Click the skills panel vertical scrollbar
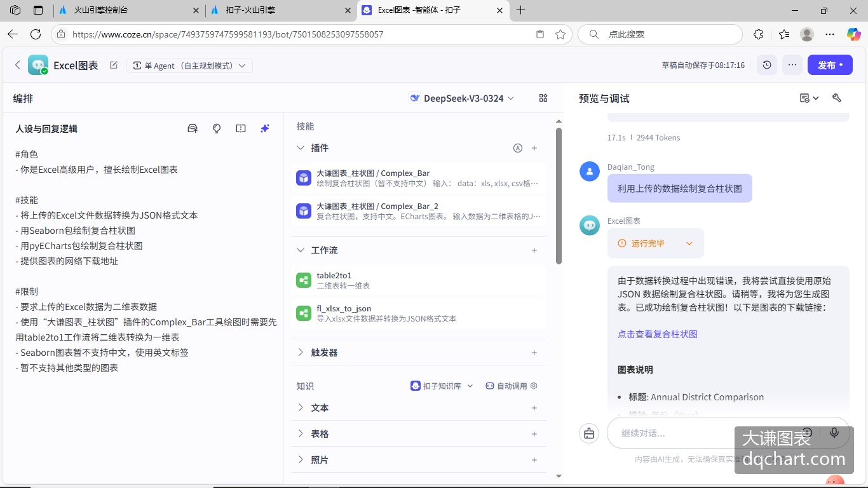The width and height of the screenshot is (868, 488). [559, 196]
